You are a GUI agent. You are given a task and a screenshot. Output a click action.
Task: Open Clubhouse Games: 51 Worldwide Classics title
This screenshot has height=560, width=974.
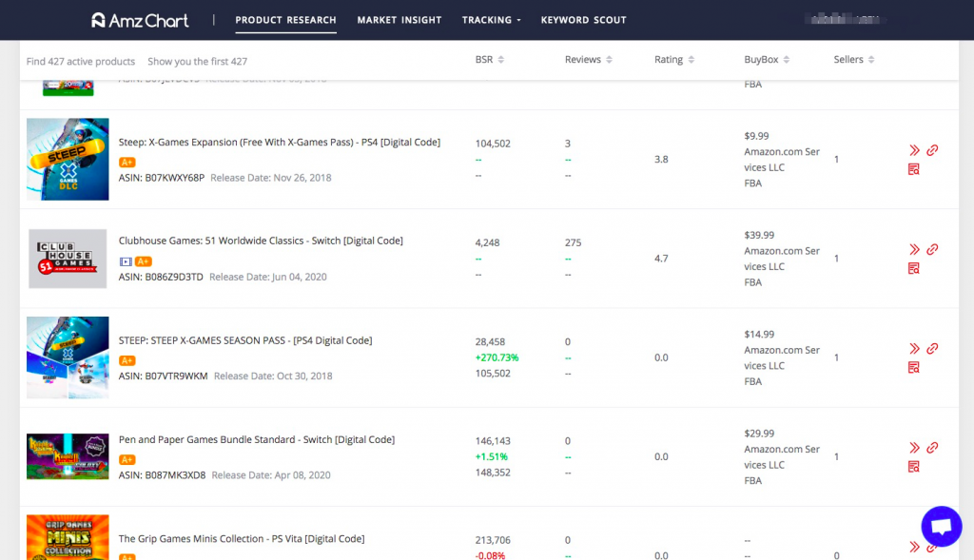pos(261,241)
